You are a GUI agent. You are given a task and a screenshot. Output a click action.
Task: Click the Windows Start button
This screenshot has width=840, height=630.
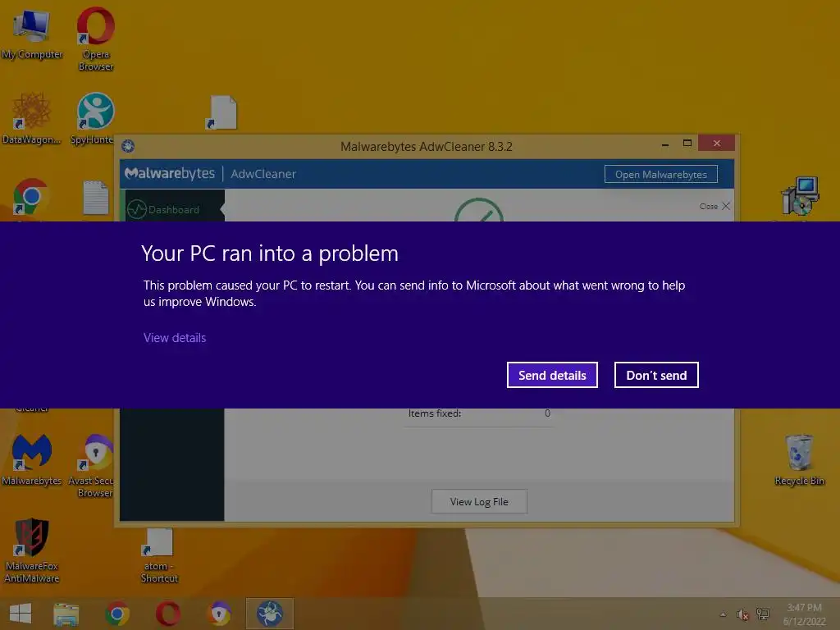[21, 614]
